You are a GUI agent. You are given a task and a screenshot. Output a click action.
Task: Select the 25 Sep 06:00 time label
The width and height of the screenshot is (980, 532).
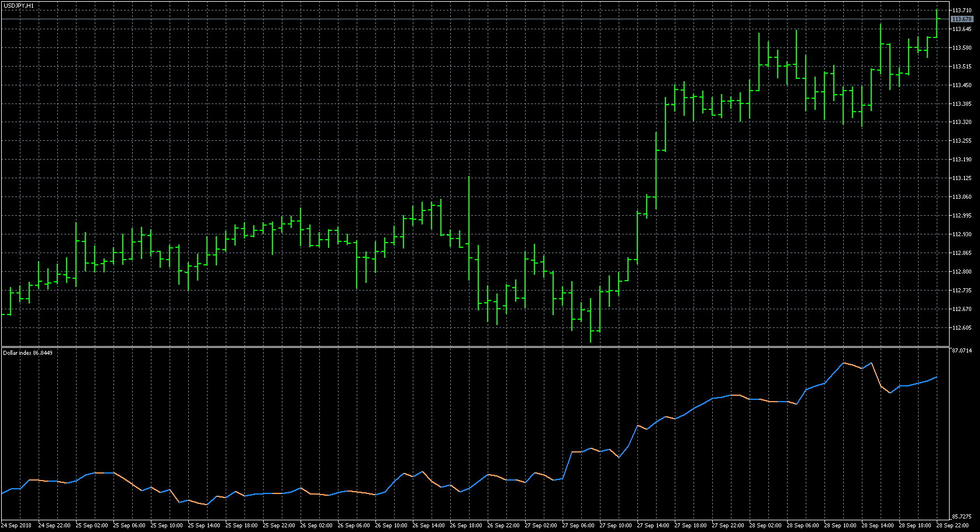tap(129, 526)
